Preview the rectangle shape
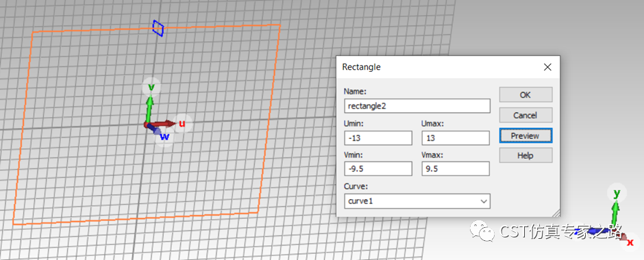This screenshot has height=260, width=644. 525,135
